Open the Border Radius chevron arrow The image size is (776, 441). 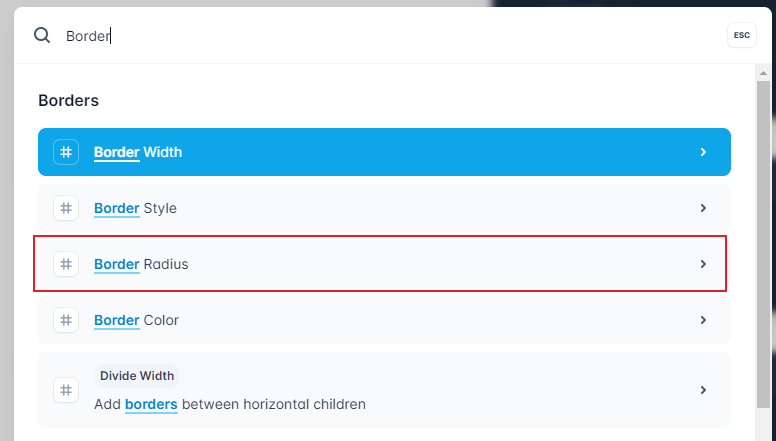point(703,264)
